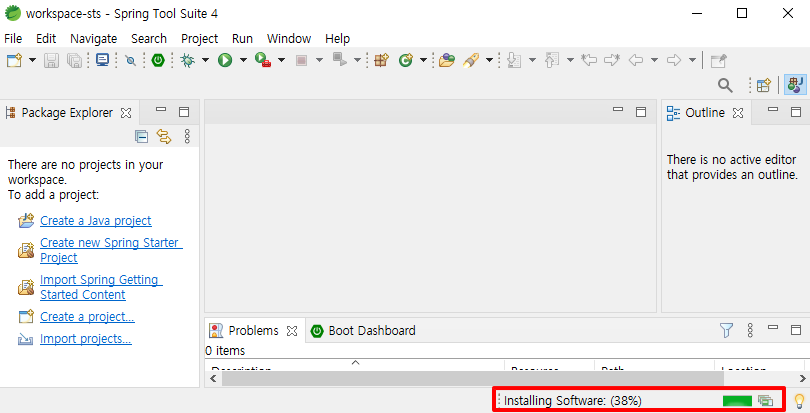
Task: Open the New wizard dropdown arrow
Action: pyautogui.click(x=32, y=60)
